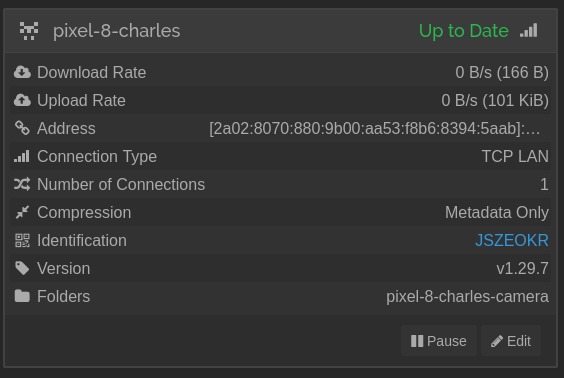Screen dimensions: 564x378
Task: Click the Download Rate cloud icon
Action: 22,72
